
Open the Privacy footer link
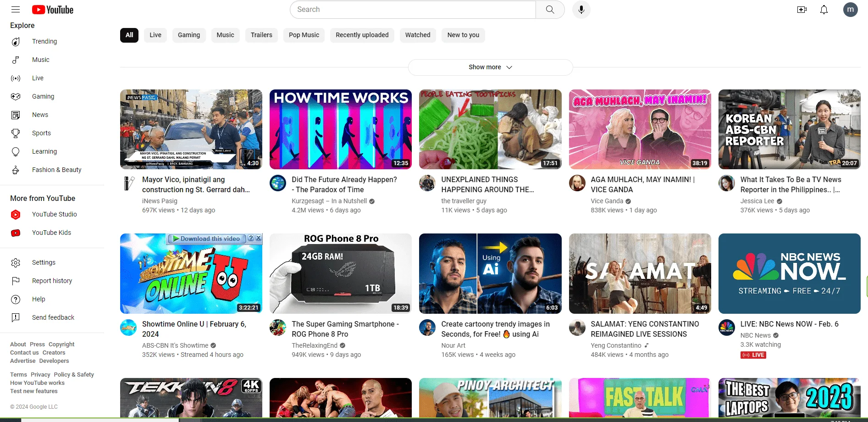(40, 375)
